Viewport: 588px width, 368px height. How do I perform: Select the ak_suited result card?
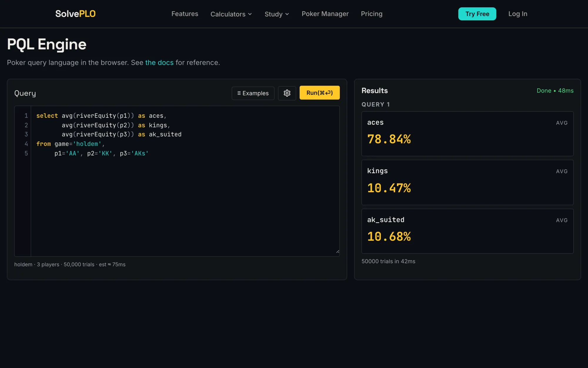click(x=467, y=231)
